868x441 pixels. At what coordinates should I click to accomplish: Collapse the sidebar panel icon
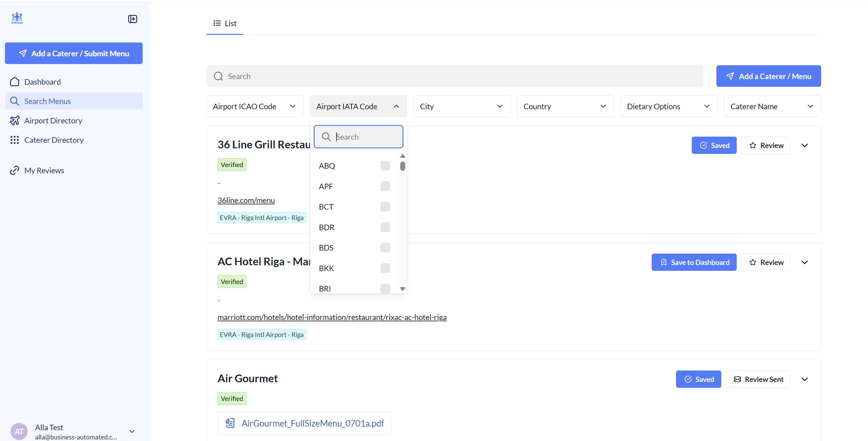click(132, 19)
